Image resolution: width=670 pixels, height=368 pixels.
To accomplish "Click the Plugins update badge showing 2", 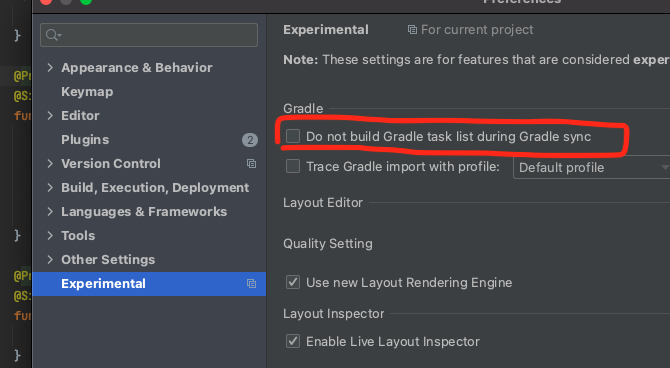I will point(250,140).
